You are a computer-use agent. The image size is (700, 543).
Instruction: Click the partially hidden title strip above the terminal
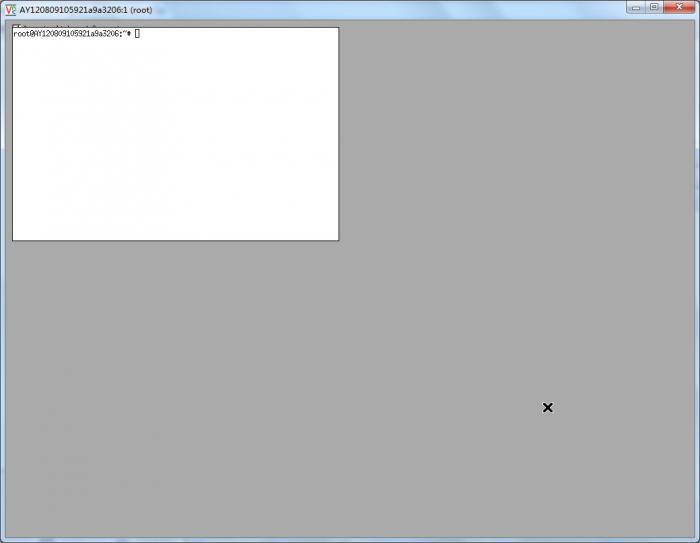pyautogui.click(x=70, y=26)
